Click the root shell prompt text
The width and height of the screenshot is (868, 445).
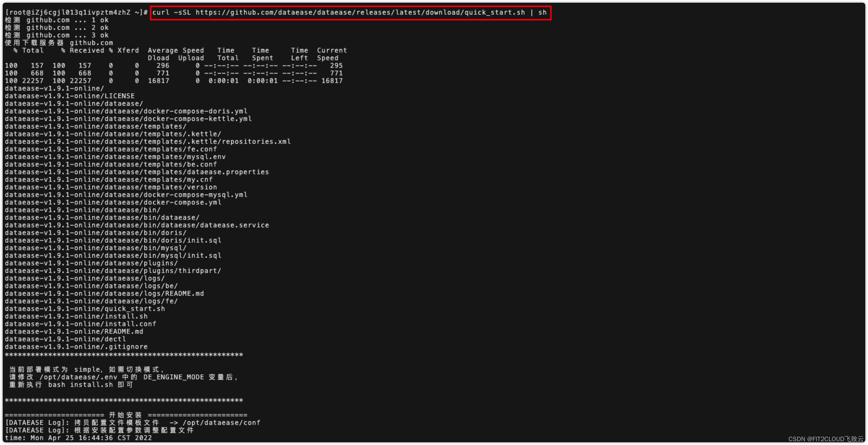pos(76,12)
